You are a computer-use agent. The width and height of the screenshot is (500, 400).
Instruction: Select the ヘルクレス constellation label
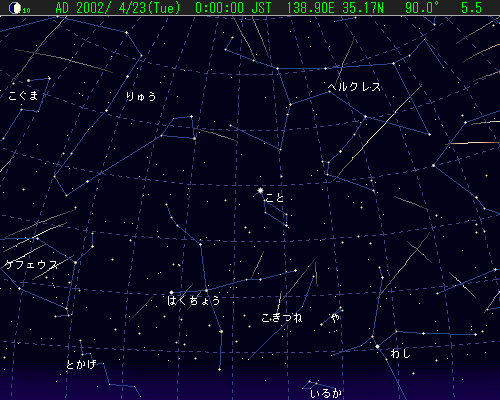tap(354, 87)
